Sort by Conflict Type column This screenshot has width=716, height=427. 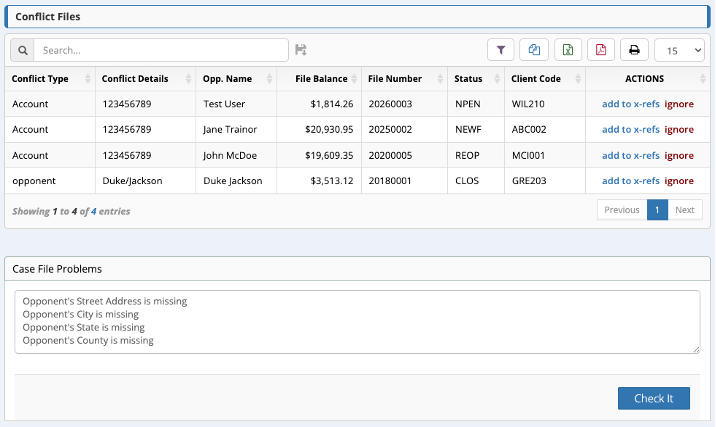pyautogui.click(x=50, y=79)
